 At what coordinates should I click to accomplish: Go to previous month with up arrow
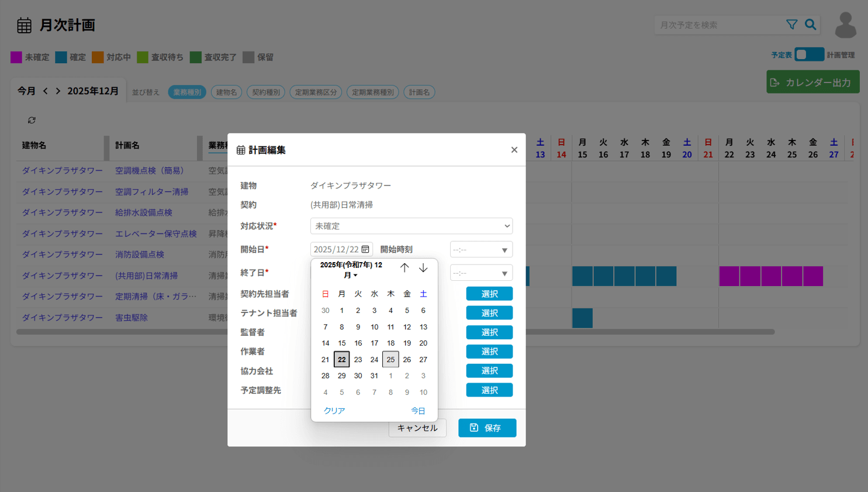point(404,268)
